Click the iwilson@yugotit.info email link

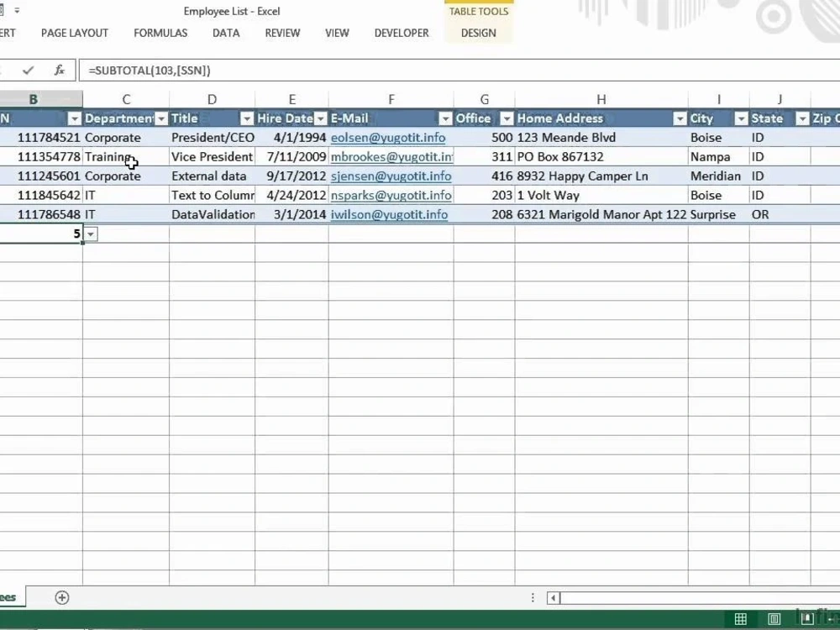click(x=389, y=215)
